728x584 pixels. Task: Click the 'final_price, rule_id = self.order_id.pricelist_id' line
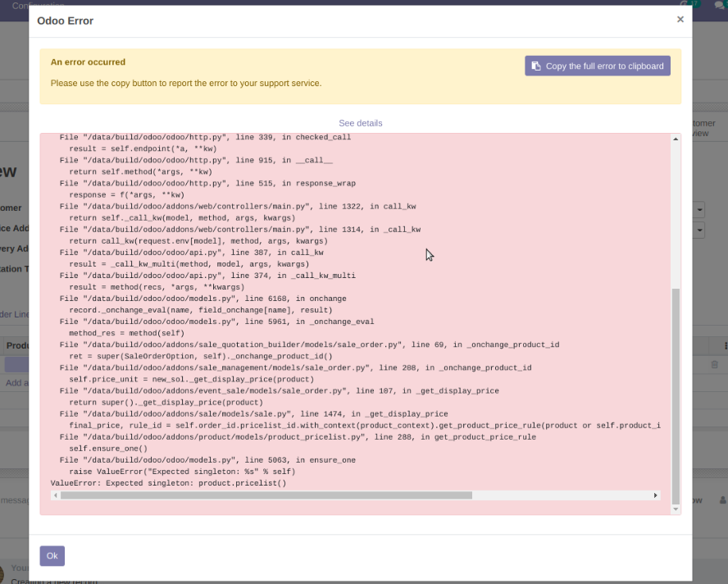(x=365, y=426)
